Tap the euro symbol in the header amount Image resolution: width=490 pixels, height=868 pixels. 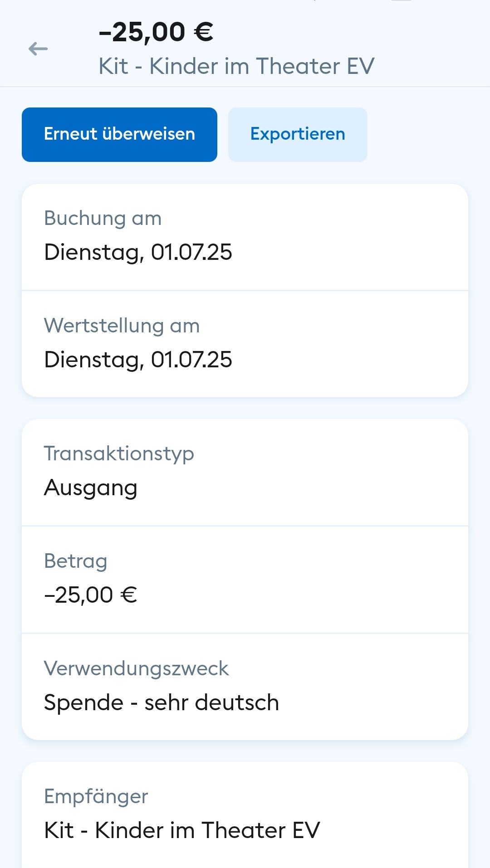click(203, 32)
